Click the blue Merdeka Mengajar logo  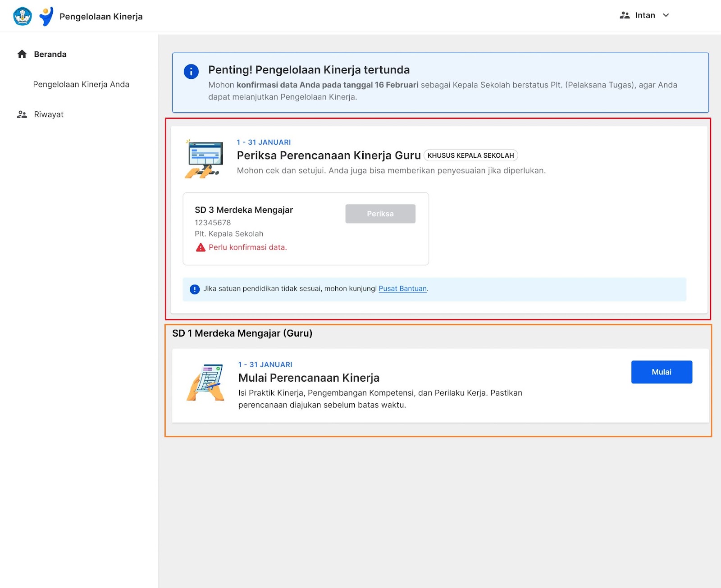(x=46, y=16)
